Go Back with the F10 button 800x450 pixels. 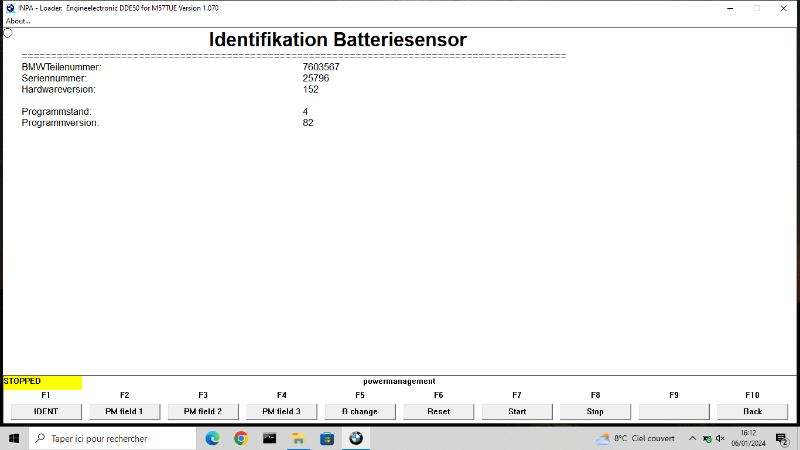coord(753,411)
